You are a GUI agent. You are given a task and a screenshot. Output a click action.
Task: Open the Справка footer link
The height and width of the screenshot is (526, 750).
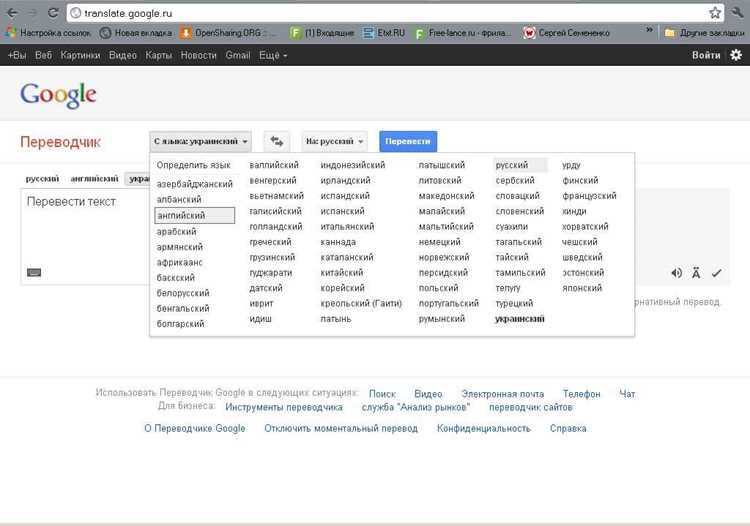tap(568, 428)
